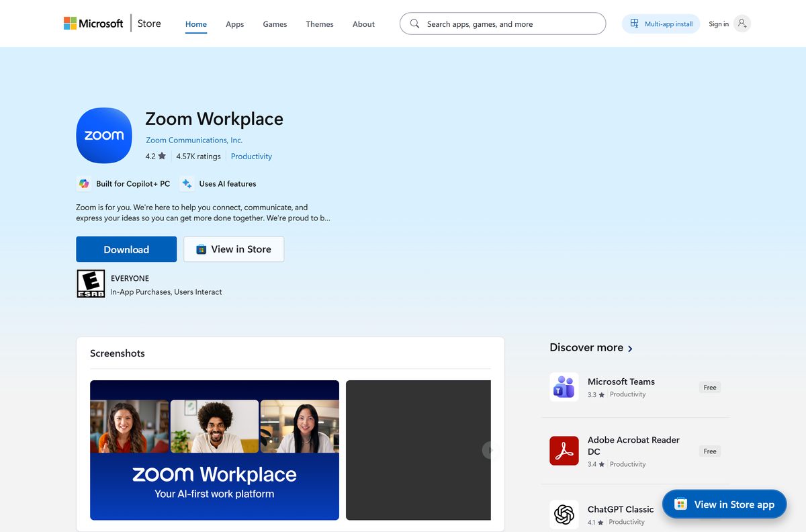Click Built for Copilot+ PC label

pyautogui.click(x=133, y=183)
